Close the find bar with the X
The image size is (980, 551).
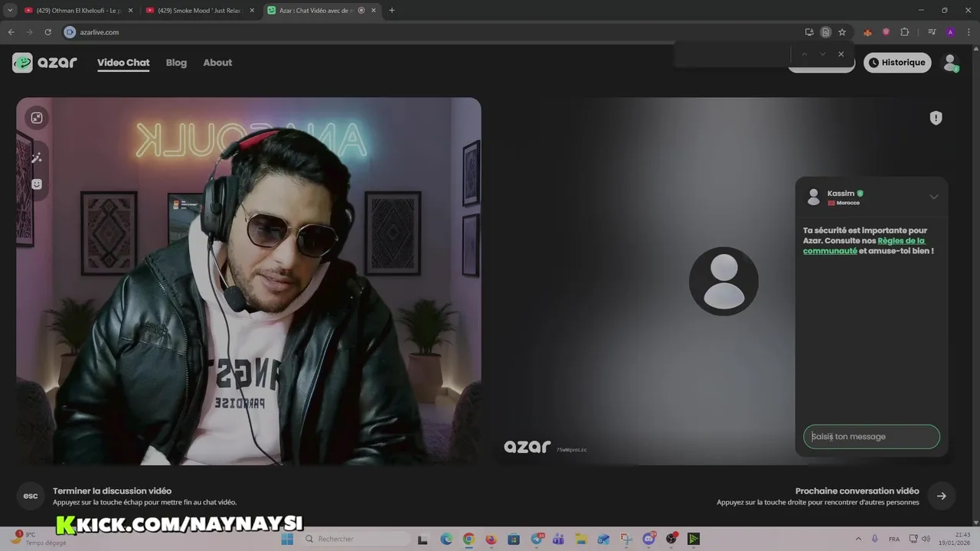[x=841, y=54]
